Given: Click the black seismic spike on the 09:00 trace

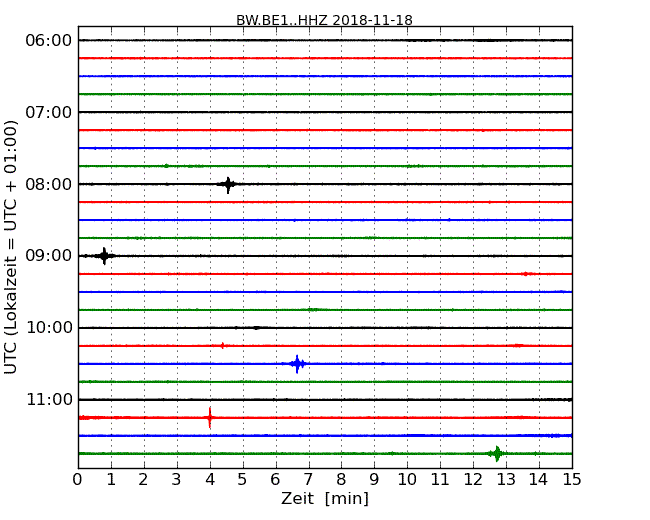Looking at the screenshot, I should point(104,256).
